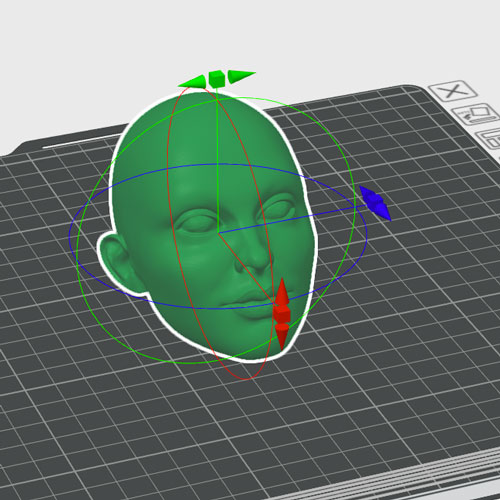Click the upward red cone arrow

282,291
